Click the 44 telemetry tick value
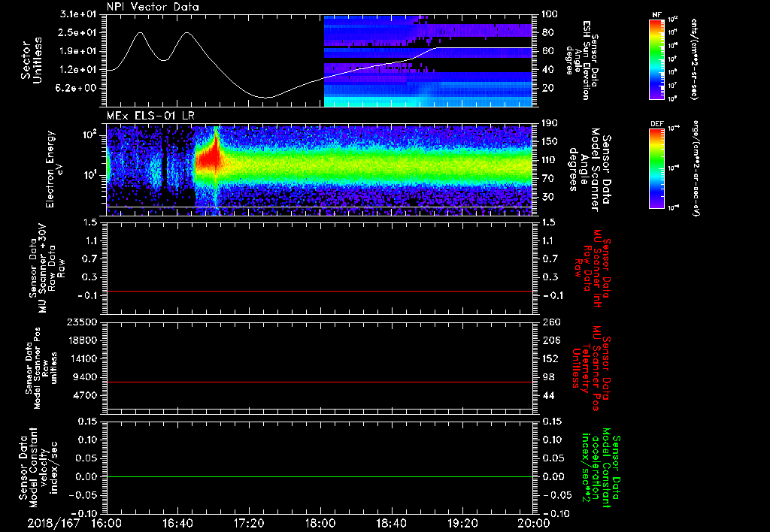The image size is (770, 532). 547,395
